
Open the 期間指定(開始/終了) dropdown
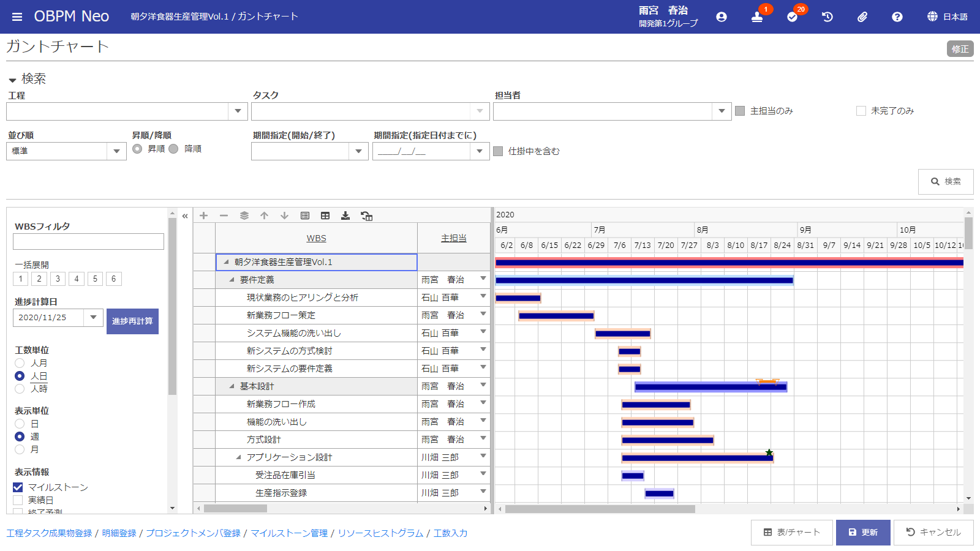(358, 151)
